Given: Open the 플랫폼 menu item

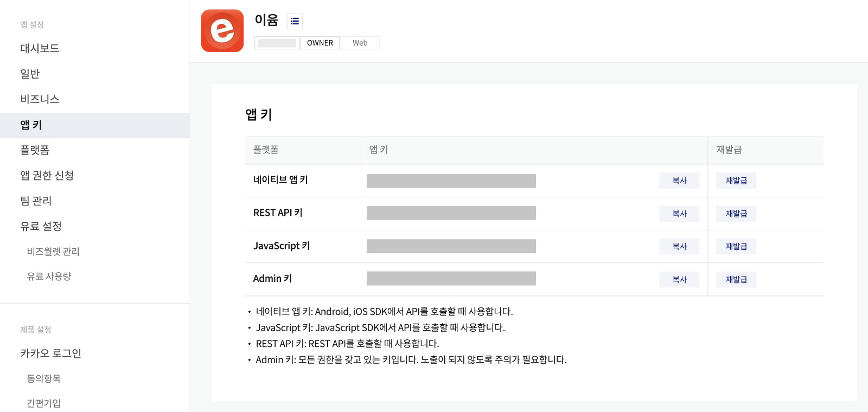Looking at the screenshot, I should (35, 150).
